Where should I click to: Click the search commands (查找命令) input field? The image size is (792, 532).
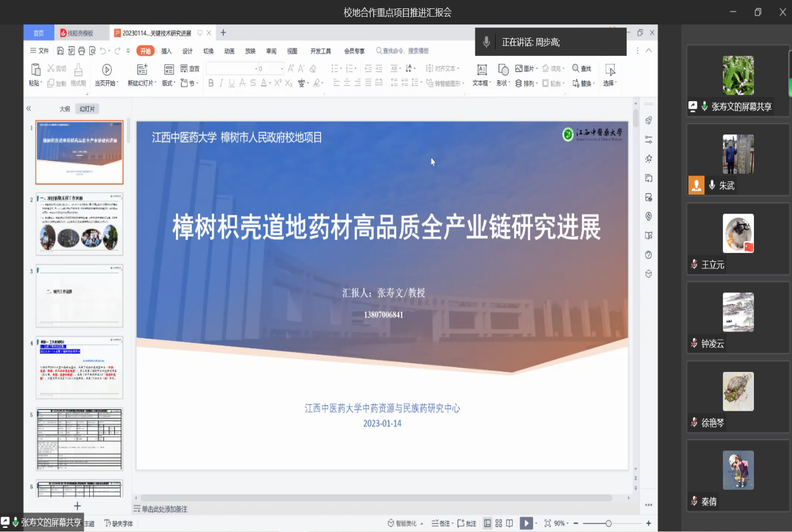click(x=402, y=51)
